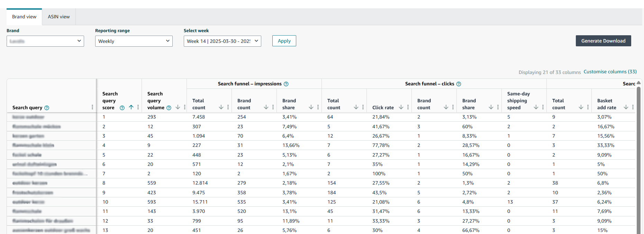Open the Brand dropdown
The height and width of the screenshot is (234, 644).
pyautogui.click(x=45, y=41)
